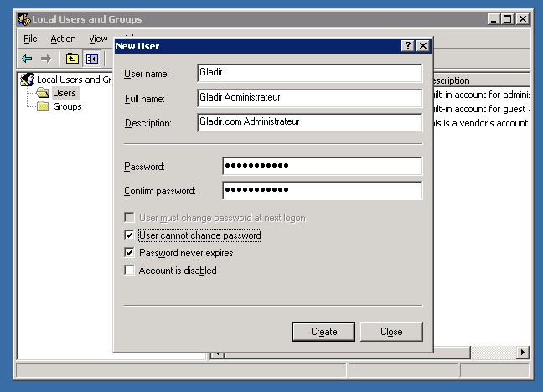The image size is (543, 392).
Task: Click the Close button in New User dialog
Action: [391, 332]
